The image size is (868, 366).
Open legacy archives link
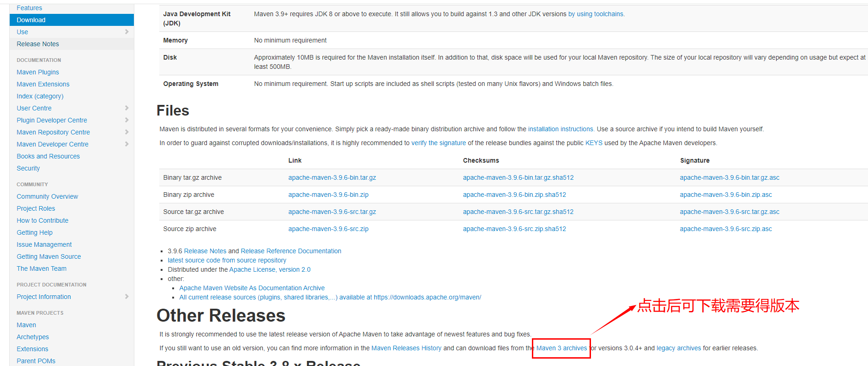coord(679,348)
